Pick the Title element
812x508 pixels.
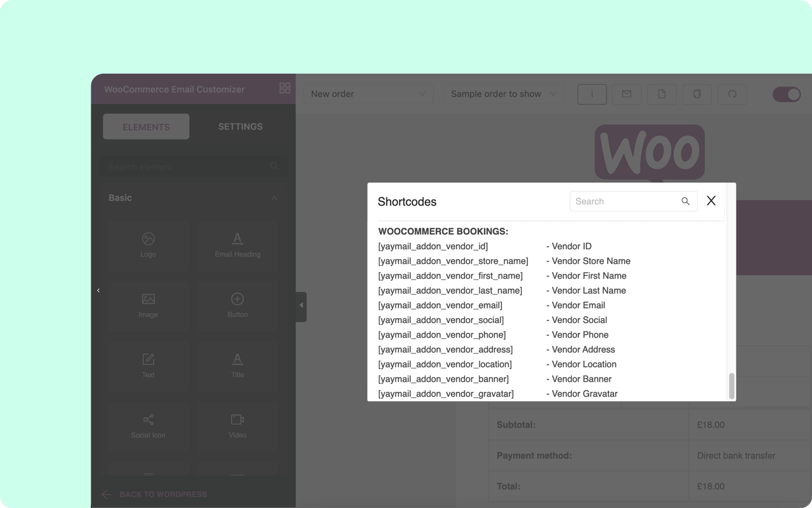tap(238, 366)
